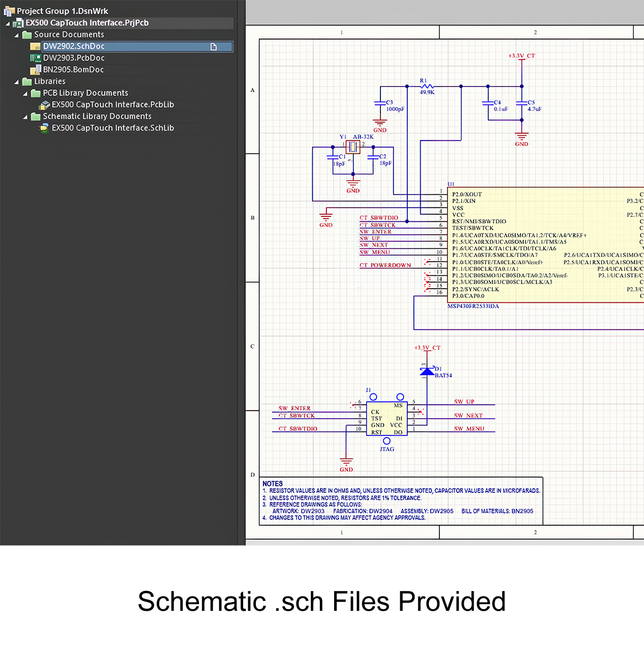
Task: Select the U1 MSP430FR2533IDA component
Action: click(545, 244)
